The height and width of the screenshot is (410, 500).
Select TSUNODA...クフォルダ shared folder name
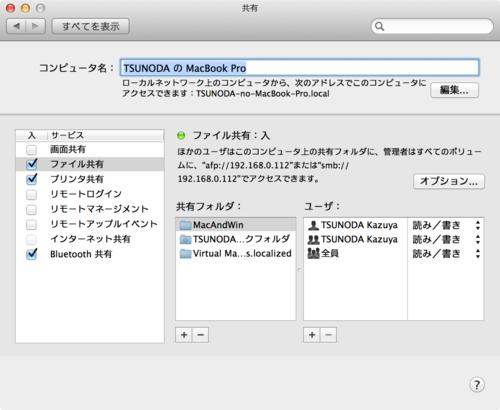coord(241,239)
